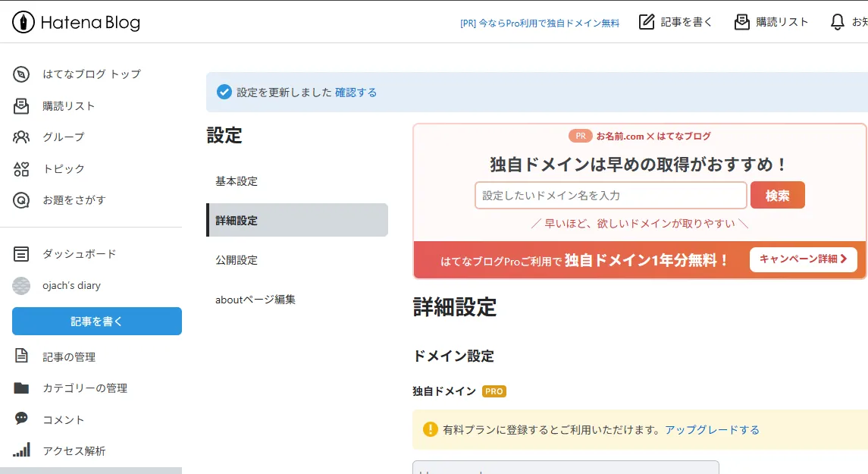Image resolution: width=868 pixels, height=474 pixels.
Task: Open notifications bell icon
Action: [838, 22]
